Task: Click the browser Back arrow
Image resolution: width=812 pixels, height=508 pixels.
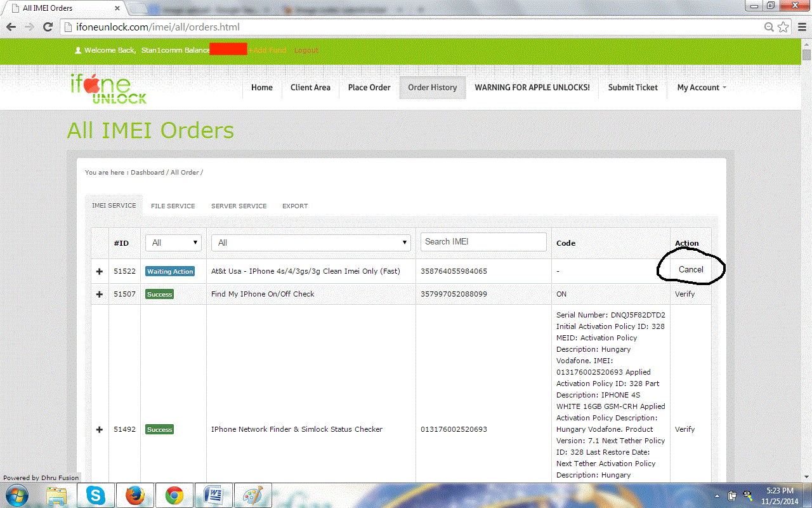Action: click(x=11, y=27)
